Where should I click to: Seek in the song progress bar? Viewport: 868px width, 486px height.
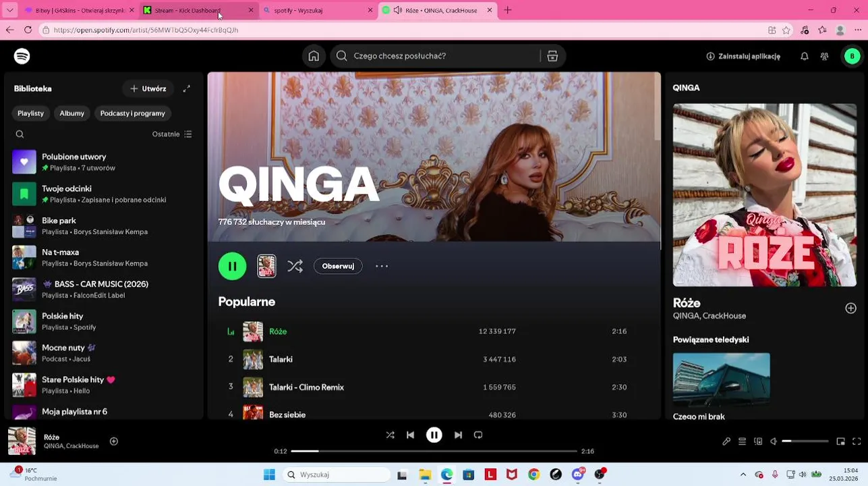(x=434, y=451)
